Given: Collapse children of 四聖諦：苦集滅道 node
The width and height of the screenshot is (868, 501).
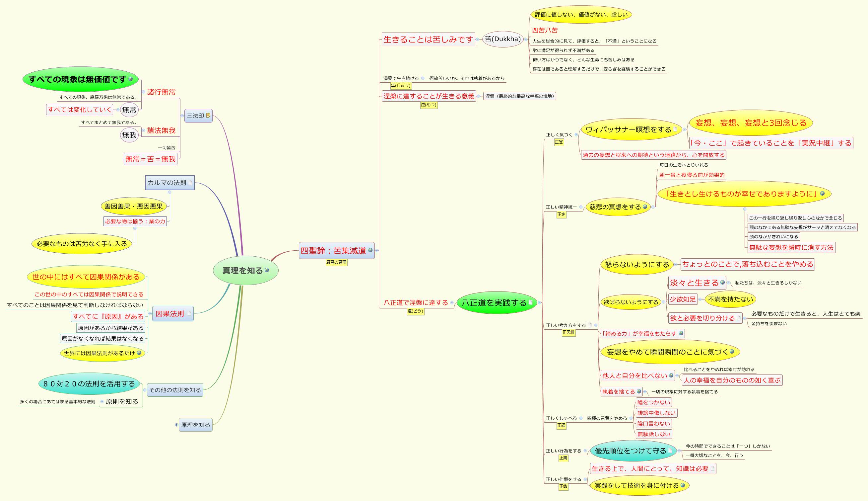Looking at the screenshot, I should point(377,250).
